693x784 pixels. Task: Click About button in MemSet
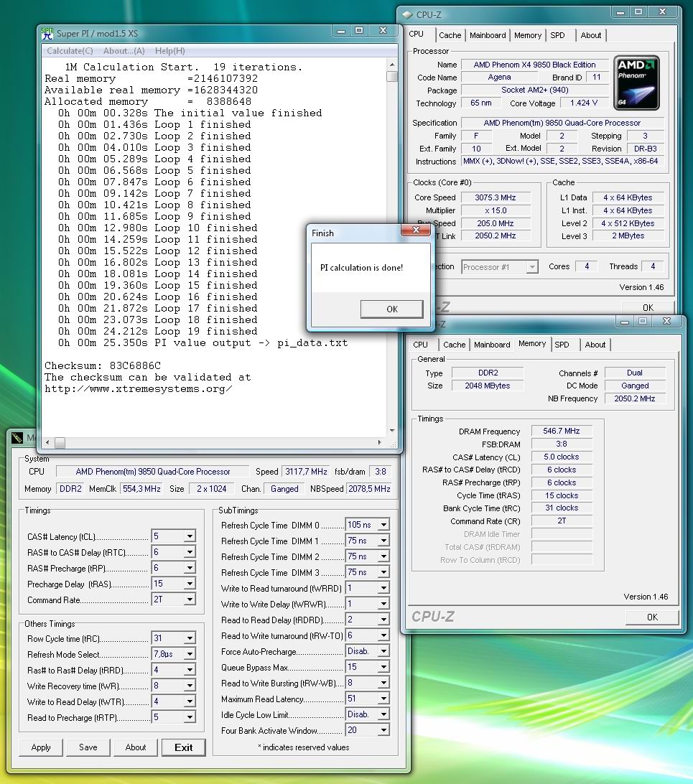point(136,747)
